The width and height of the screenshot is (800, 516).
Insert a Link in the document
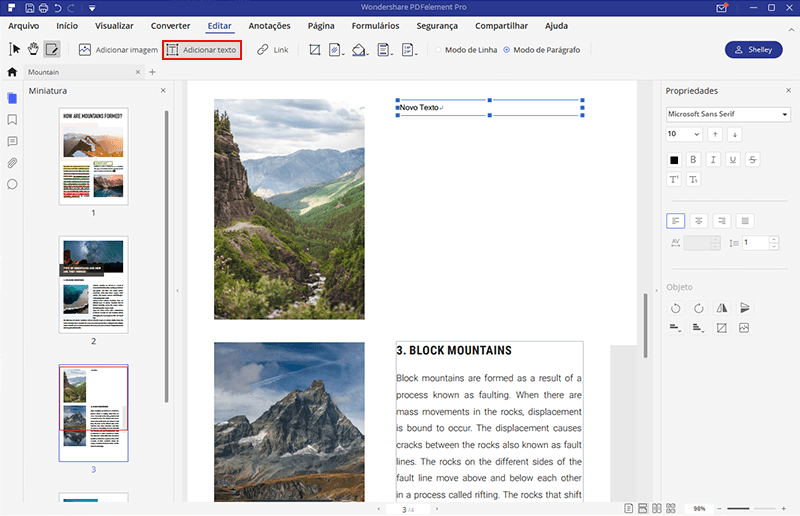point(272,49)
